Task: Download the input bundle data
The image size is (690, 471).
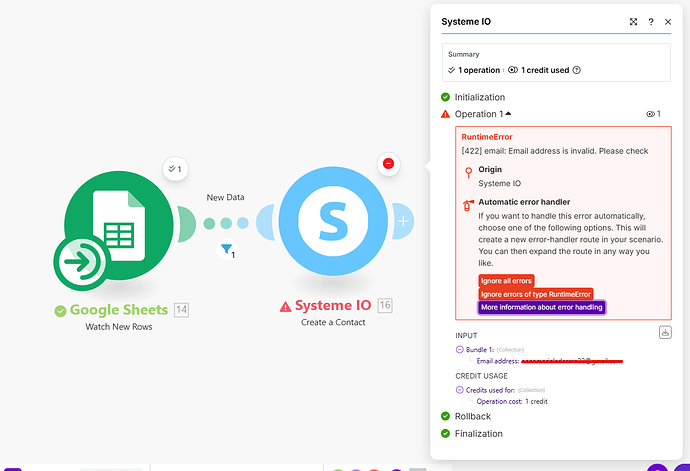Action: point(665,332)
